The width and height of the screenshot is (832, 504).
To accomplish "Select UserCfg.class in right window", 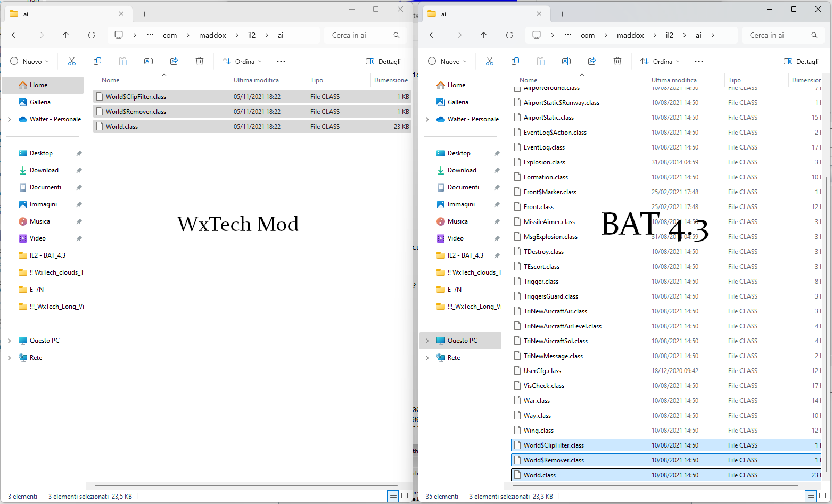I will point(666,371).
